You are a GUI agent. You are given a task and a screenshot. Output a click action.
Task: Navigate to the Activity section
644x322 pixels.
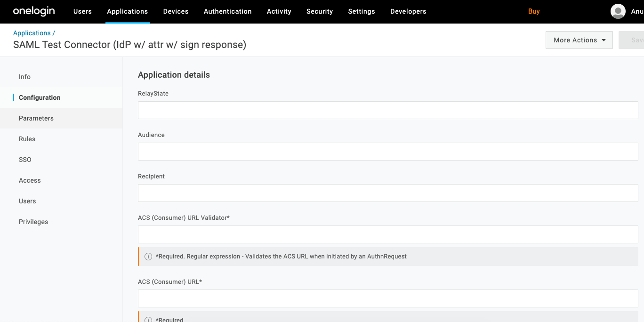coord(279,11)
